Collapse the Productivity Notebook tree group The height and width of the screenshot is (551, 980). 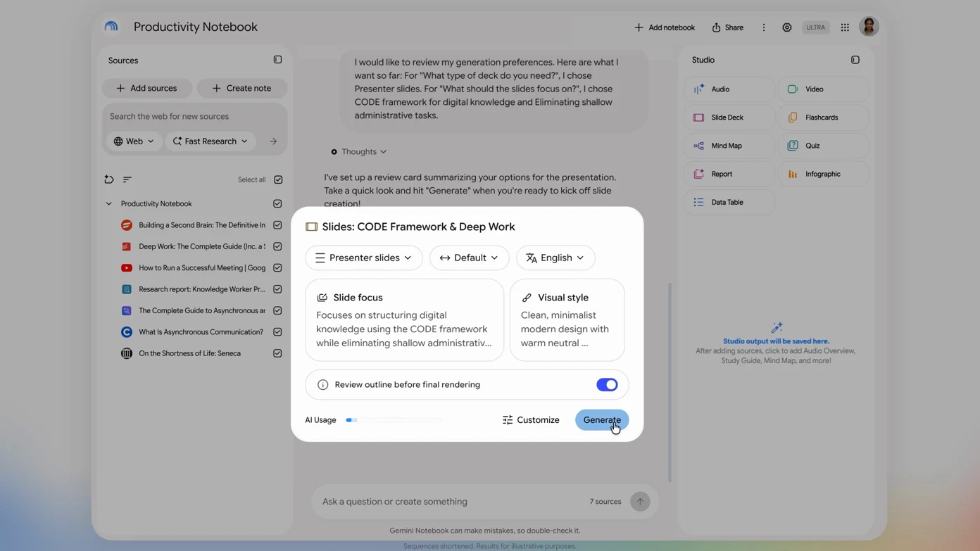pyautogui.click(x=108, y=204)
